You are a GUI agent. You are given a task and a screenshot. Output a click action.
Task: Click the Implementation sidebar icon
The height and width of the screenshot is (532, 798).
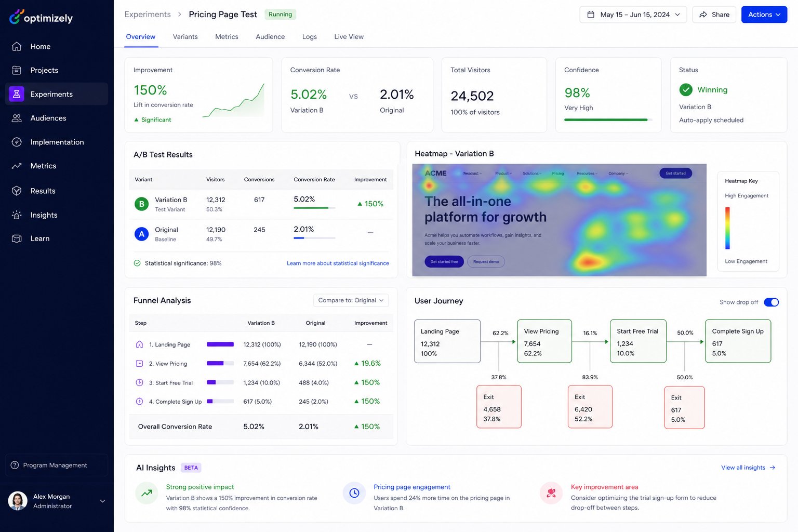[17, 142]
